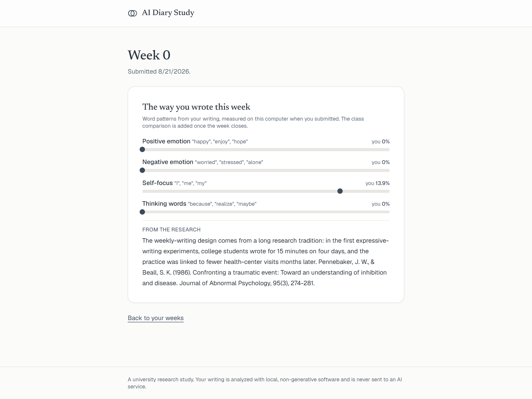Open the AI Diary Study home title
This screenshot has width=532, height=399.
point(168,13)
